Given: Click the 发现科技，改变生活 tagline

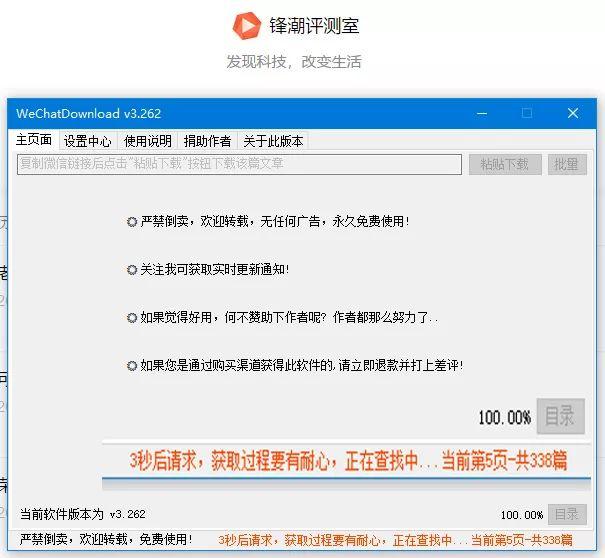Looking at the screenshot, I should [294, 62].
